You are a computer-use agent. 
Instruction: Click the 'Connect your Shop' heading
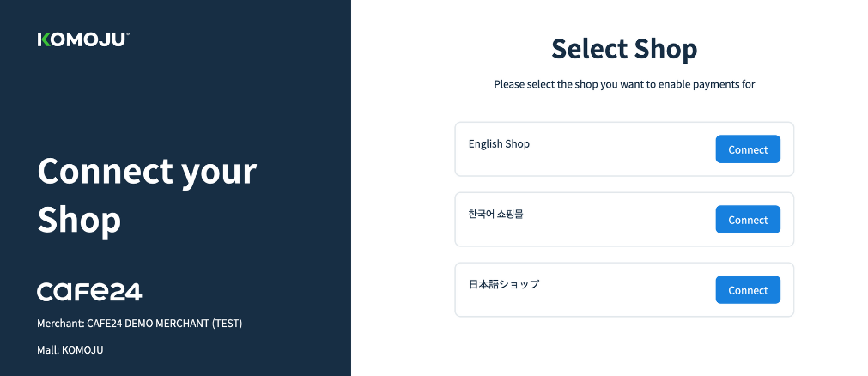tap(147, 195)
